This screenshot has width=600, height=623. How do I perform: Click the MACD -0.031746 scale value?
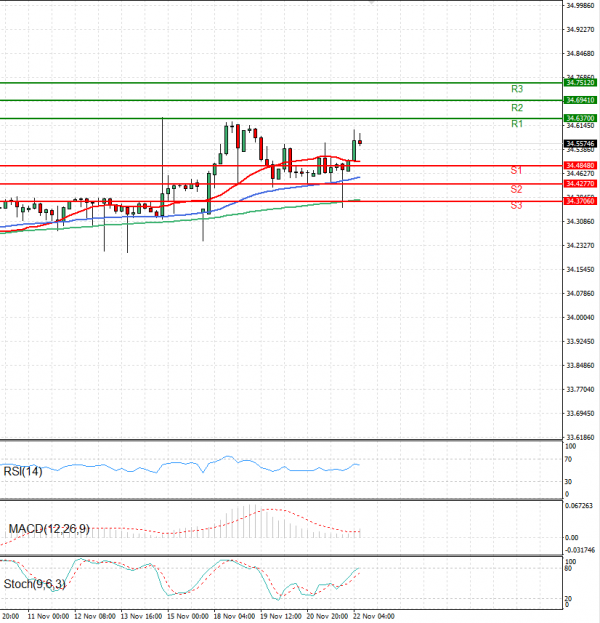click(580, 550)
